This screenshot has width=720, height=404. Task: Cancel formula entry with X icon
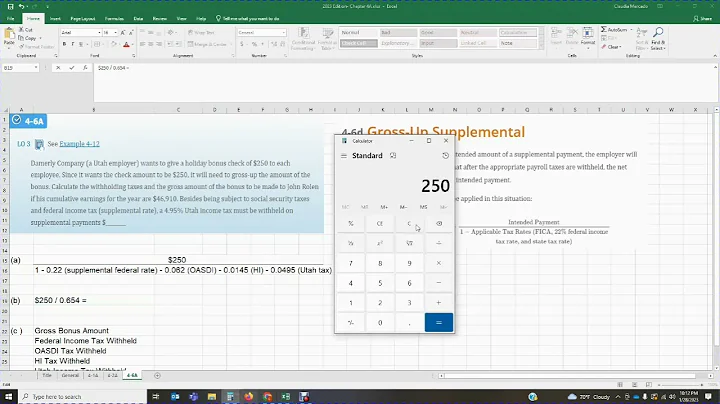[58, 68]
